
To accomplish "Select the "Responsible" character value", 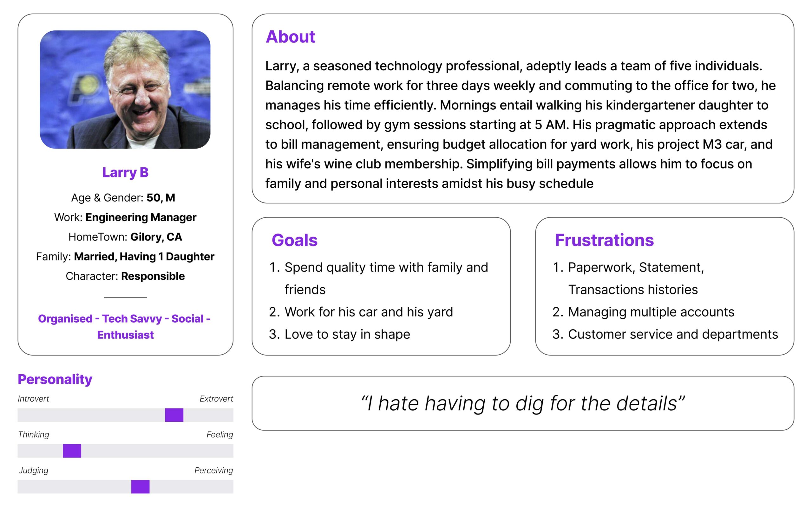I will click(153, 276).
